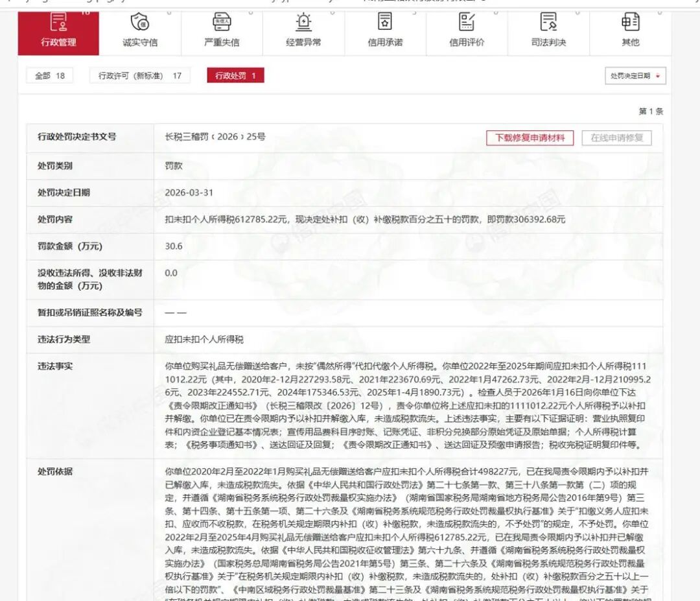
Task: Click the red arrow beside 处罚决定日期
Action: point(658,77)
